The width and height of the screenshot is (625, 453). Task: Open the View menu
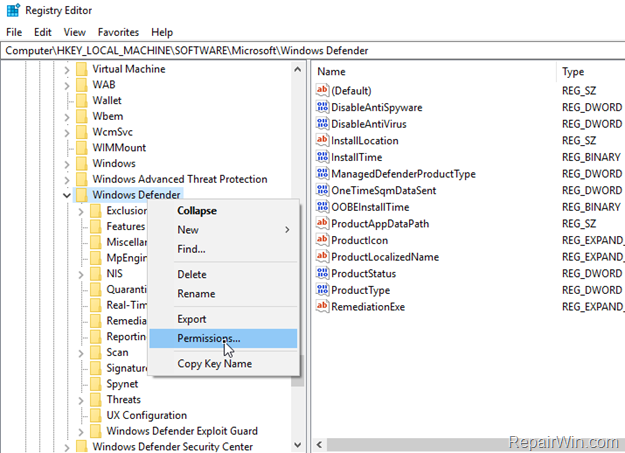point(75,32)
